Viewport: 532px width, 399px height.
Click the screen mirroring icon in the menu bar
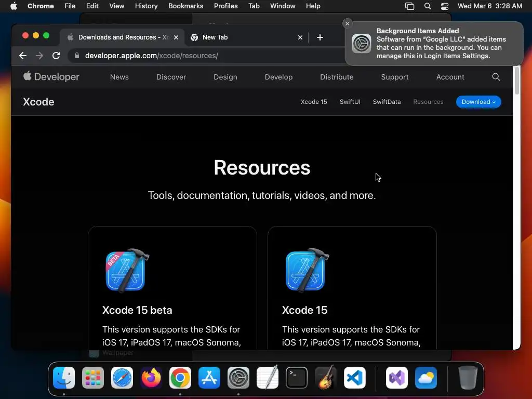[409, 6]
